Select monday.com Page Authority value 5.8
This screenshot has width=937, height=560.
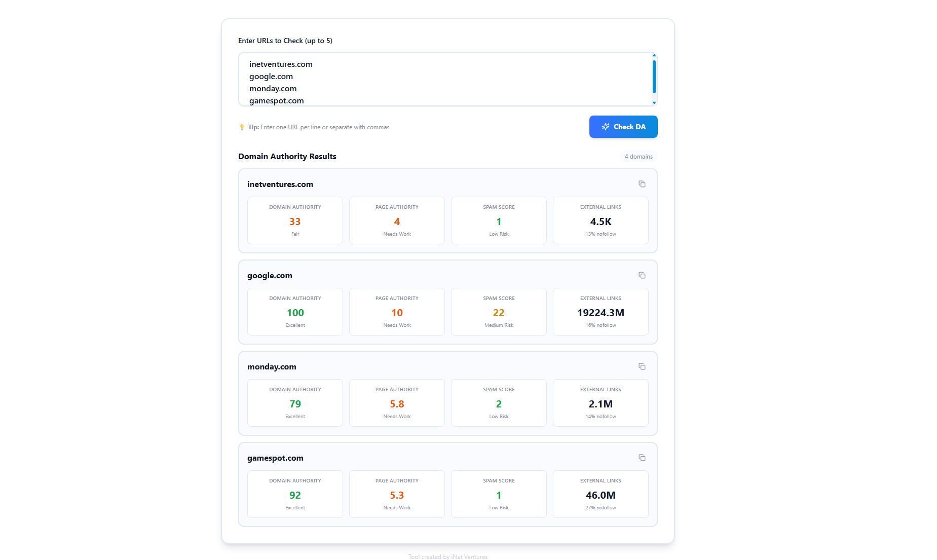tap(397, 404)
